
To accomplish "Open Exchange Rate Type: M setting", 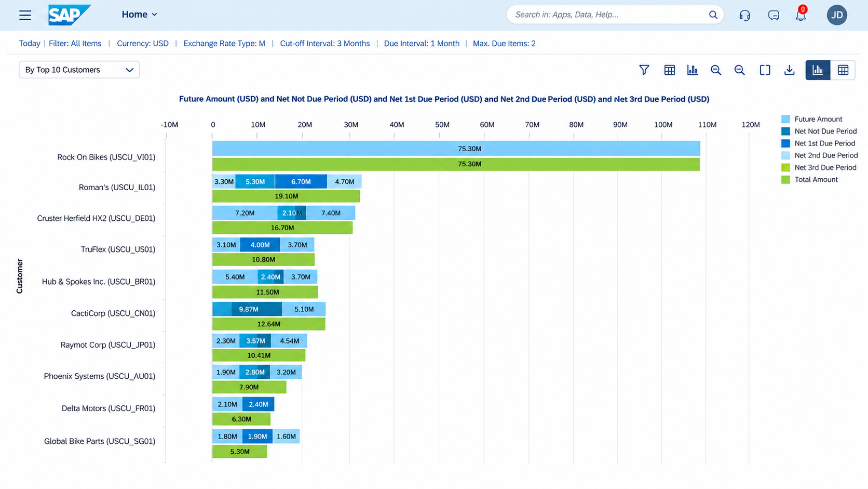I will pos(224,44).
